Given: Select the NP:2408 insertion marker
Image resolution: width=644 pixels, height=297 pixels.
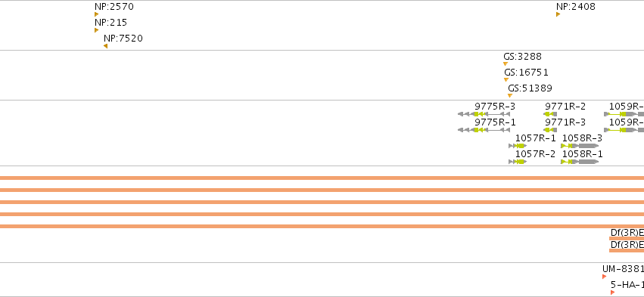Looking at the screenshot, I should click(558, 14).
